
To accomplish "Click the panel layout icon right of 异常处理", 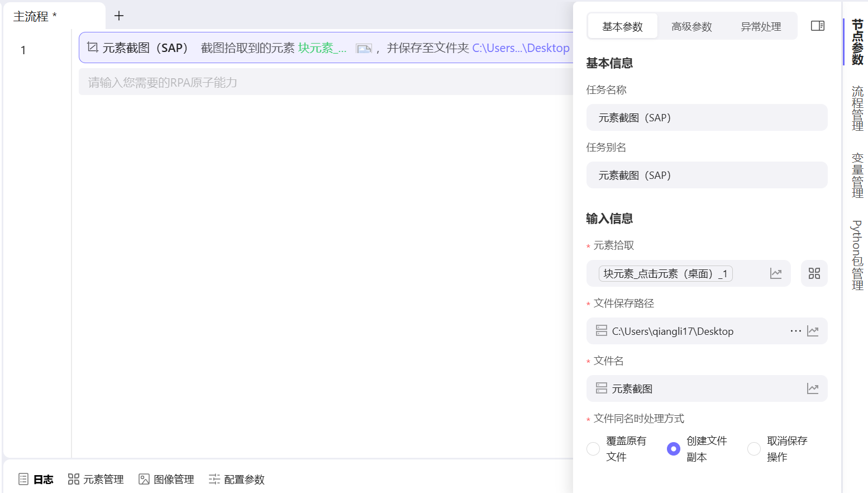I will click(817, 26).
